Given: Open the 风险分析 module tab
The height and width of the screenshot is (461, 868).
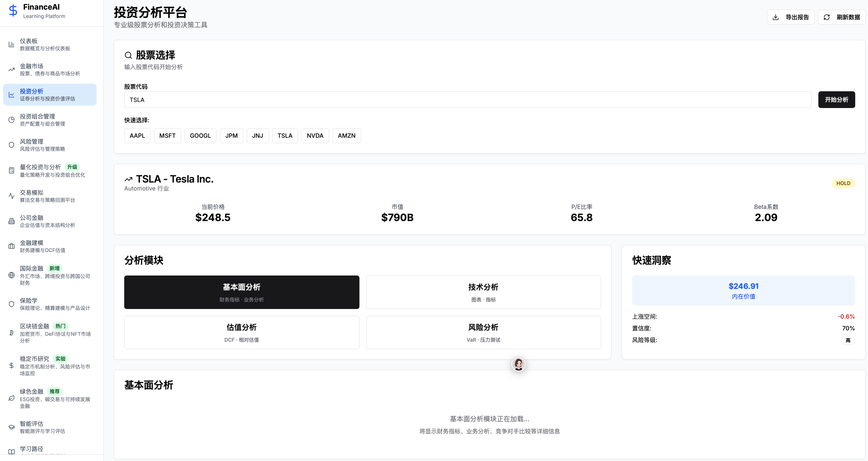Looking at the screenshot, I should tap(483, 332).
